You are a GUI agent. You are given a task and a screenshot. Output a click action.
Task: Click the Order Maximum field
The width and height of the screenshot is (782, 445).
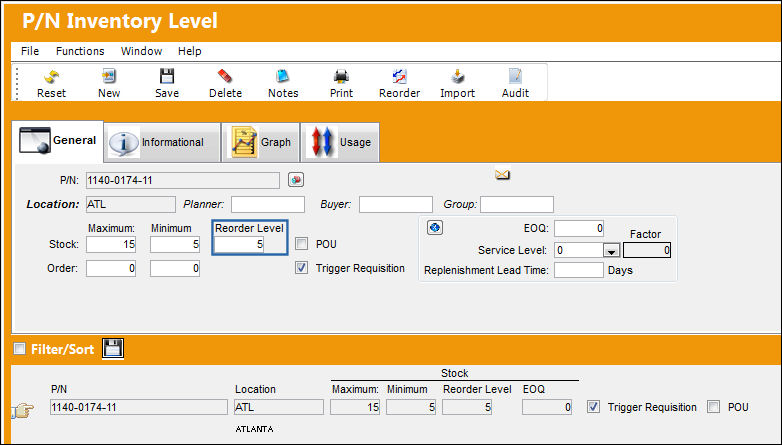[x=111, y=268]
